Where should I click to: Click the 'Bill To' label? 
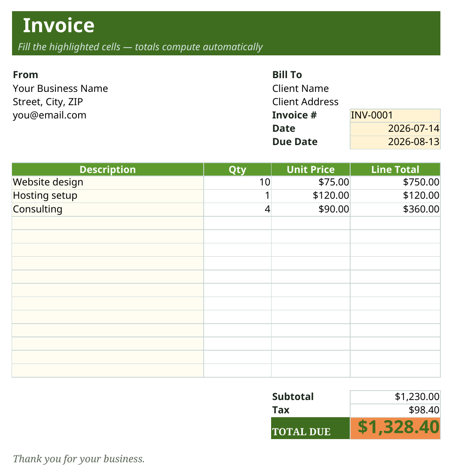coord(287,75)
